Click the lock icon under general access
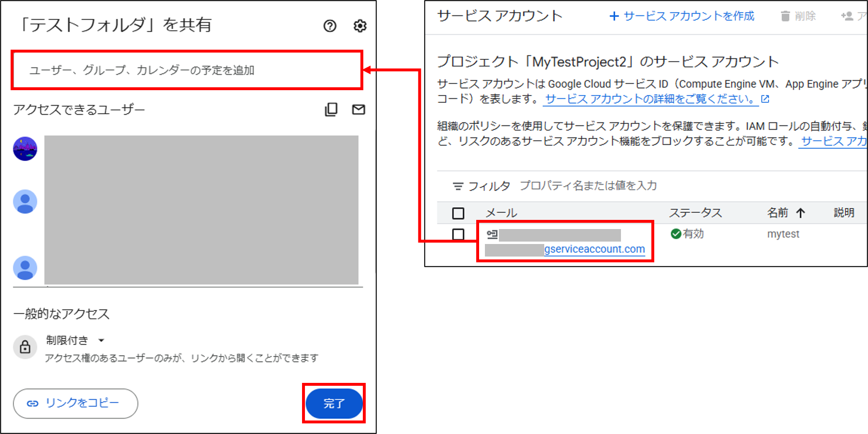868x434 pixels. (x=25, y=347)
